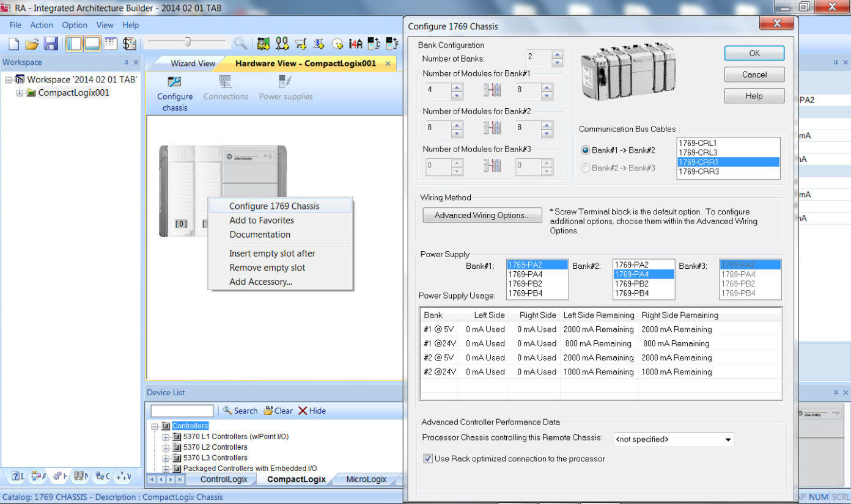Click OK to confirm chassis configuration

[x=754, y=53]
